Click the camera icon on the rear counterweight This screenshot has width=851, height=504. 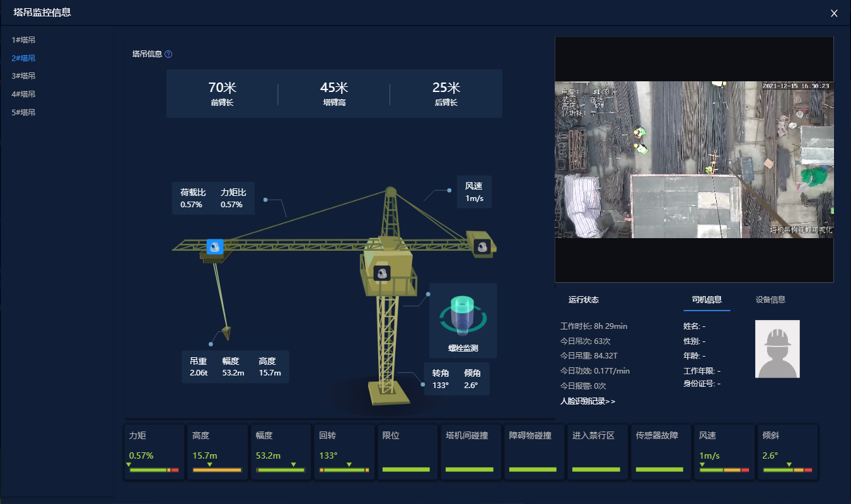tap(483, 246)
